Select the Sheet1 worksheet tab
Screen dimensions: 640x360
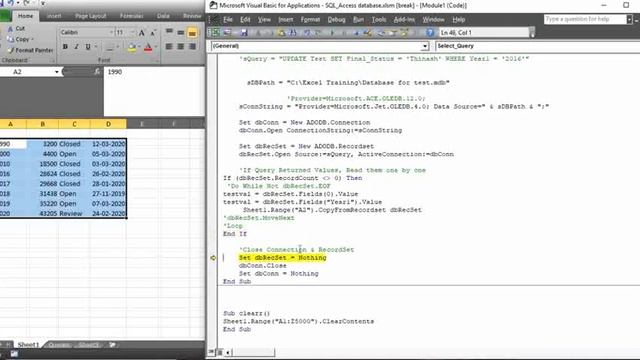28,345
